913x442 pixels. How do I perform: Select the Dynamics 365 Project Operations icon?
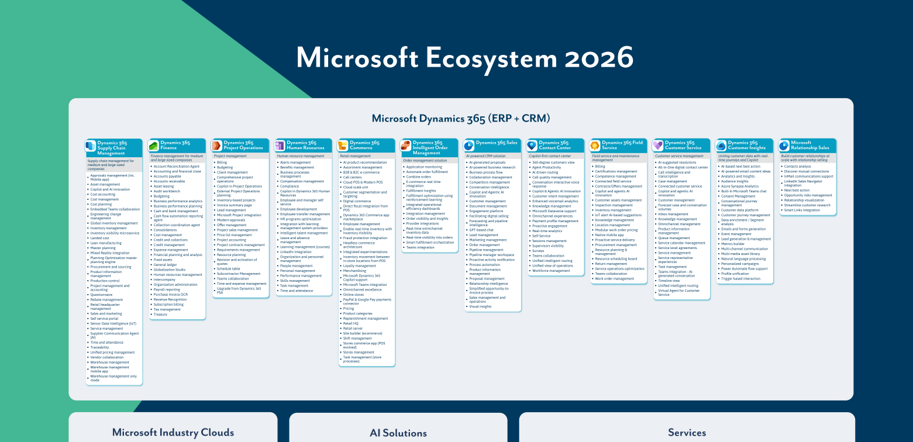coord(217,146)
